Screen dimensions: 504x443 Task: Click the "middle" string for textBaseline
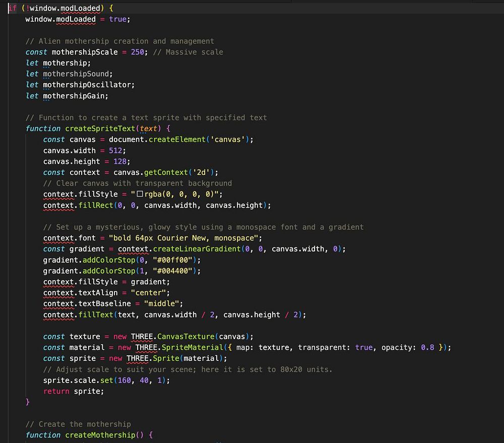pyautogui.click(x=161, y=303)
